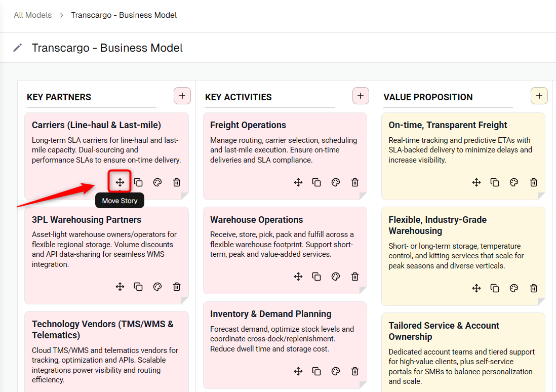556x392 pixels.
Task: Click the KEY PARTNERS column heading
Action: point(59,97)
